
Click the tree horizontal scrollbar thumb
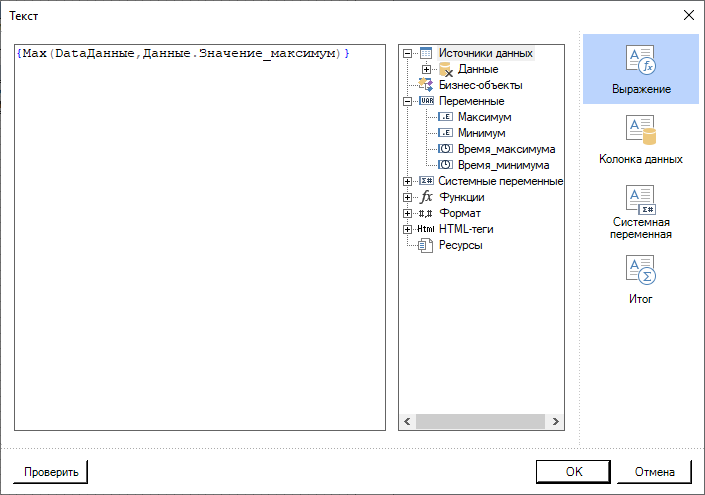click(480, 421)
